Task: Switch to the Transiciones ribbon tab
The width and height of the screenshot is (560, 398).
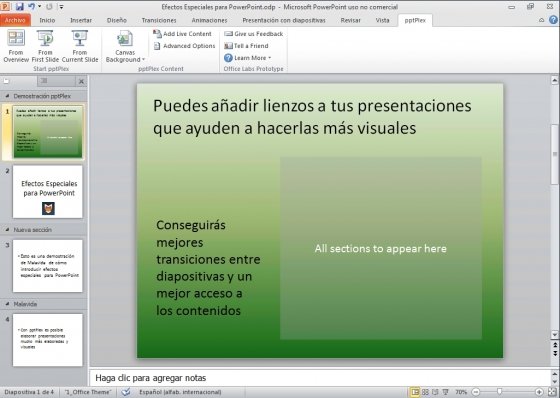Action: [x=159, y=20]
